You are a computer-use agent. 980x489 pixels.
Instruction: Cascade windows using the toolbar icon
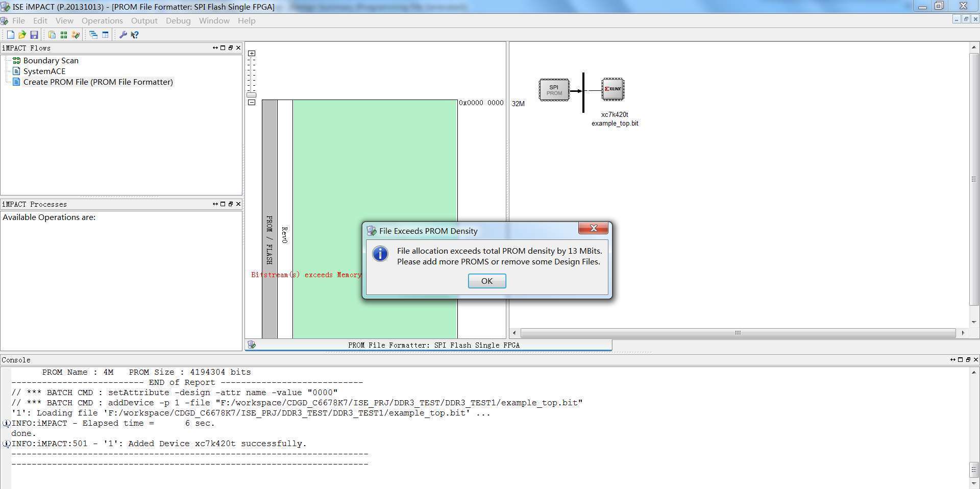point(93,35)
